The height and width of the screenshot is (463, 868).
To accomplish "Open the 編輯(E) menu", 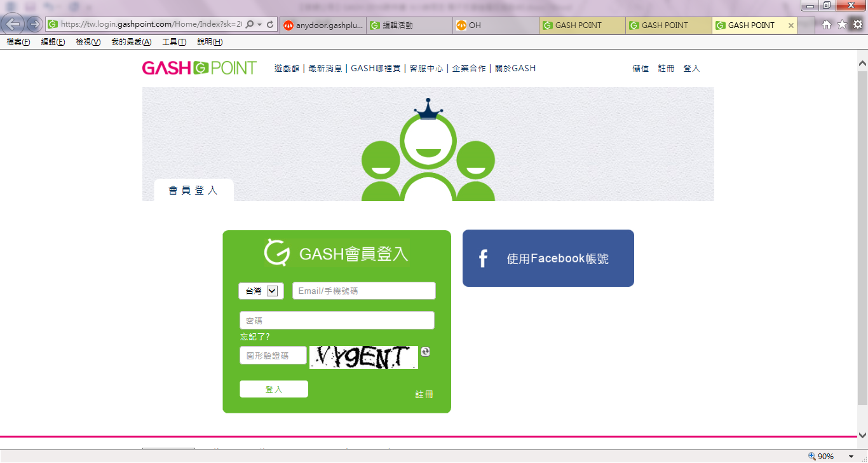I will coord(53,42).
